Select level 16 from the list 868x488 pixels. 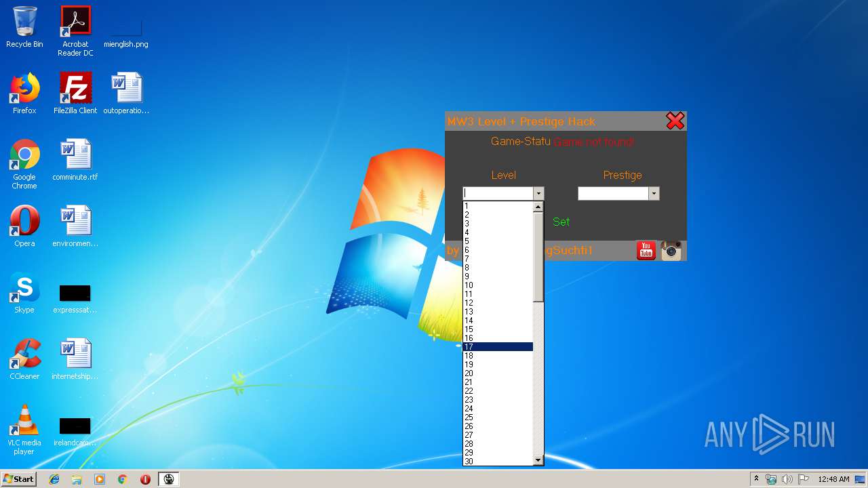point(498,338)
